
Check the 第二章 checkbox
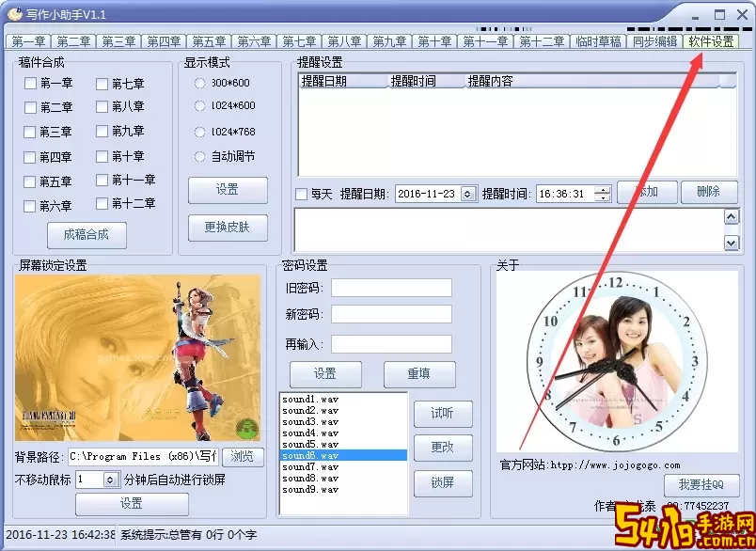(x=30, y=107)
